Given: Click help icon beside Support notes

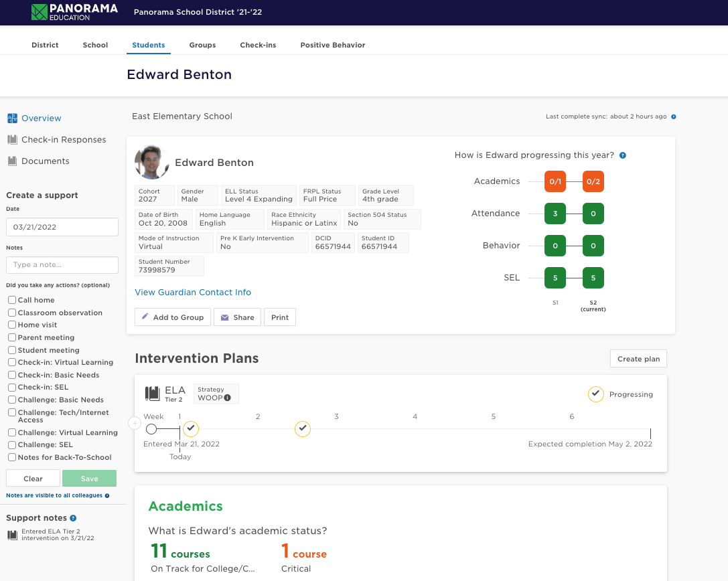Looking at the screenshot, I should pos(73,518).
